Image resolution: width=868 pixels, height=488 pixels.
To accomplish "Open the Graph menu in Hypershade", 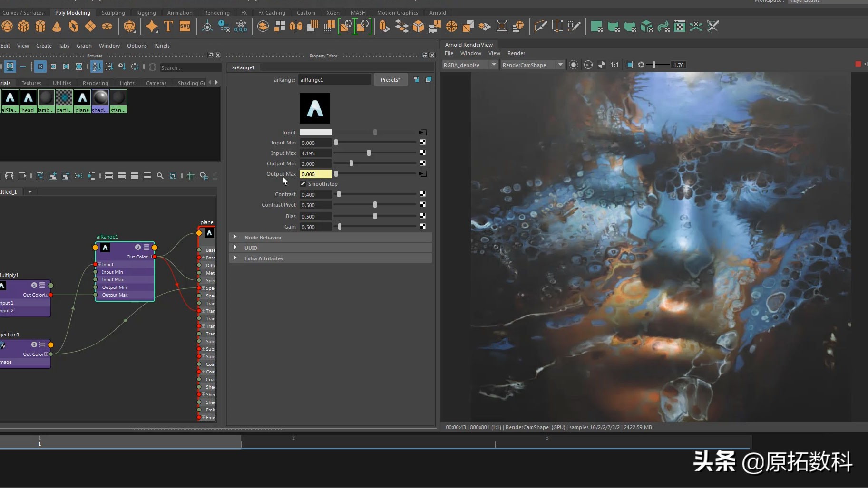I will (84, 46).
